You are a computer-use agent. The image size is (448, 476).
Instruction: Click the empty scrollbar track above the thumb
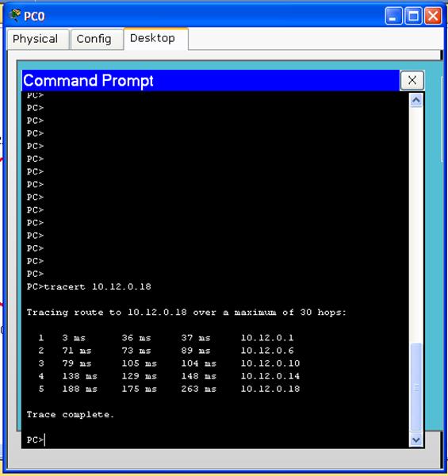[x=416, y=225]
